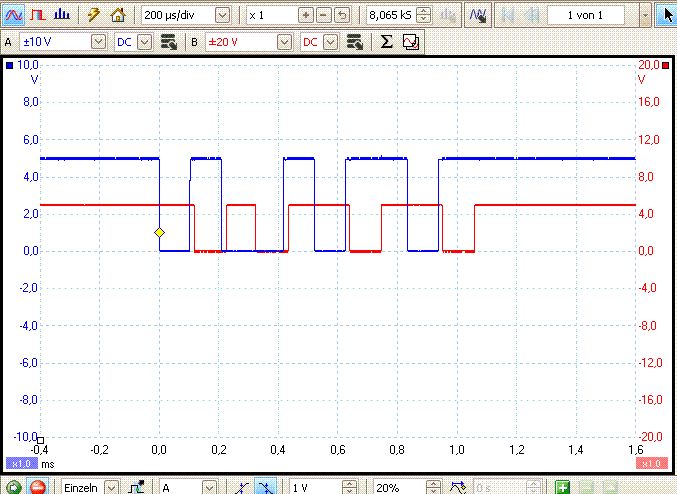Expand channel A ±10 V range dropdown
Screen dimensions: 677x494
[x=98, y=42]
